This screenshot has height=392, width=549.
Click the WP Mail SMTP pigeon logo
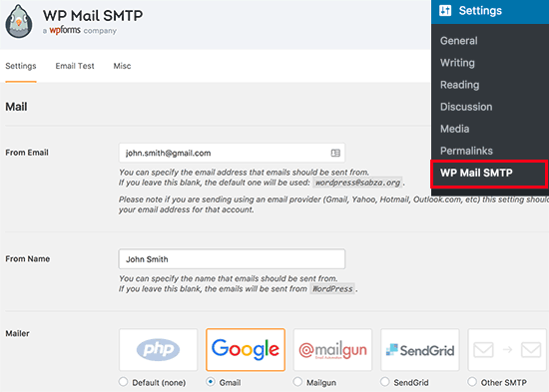tap(19, 22)
